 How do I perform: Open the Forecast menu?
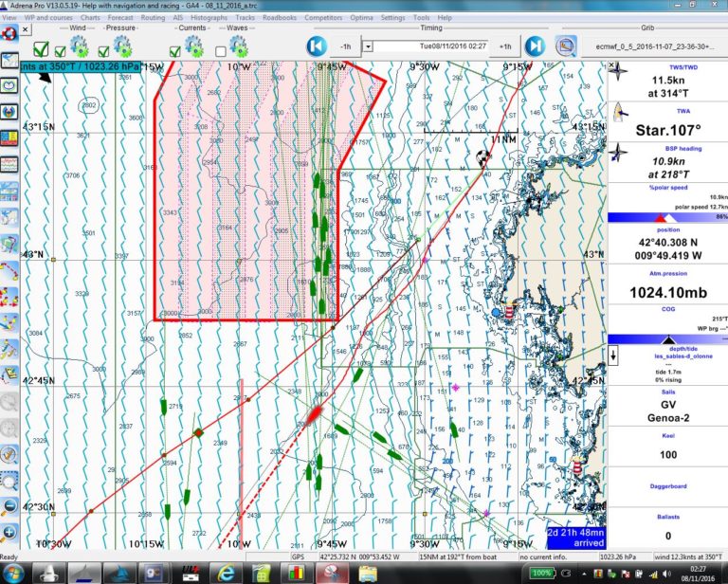point(120,18)
